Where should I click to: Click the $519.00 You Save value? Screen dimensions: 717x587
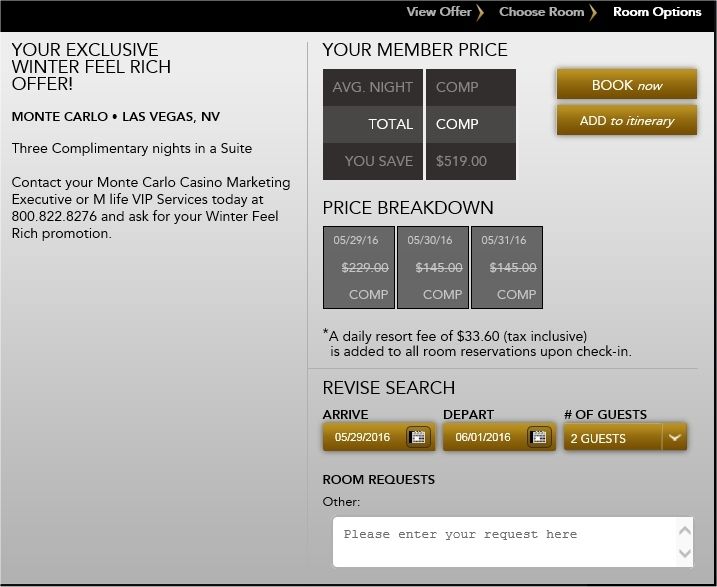461,161
